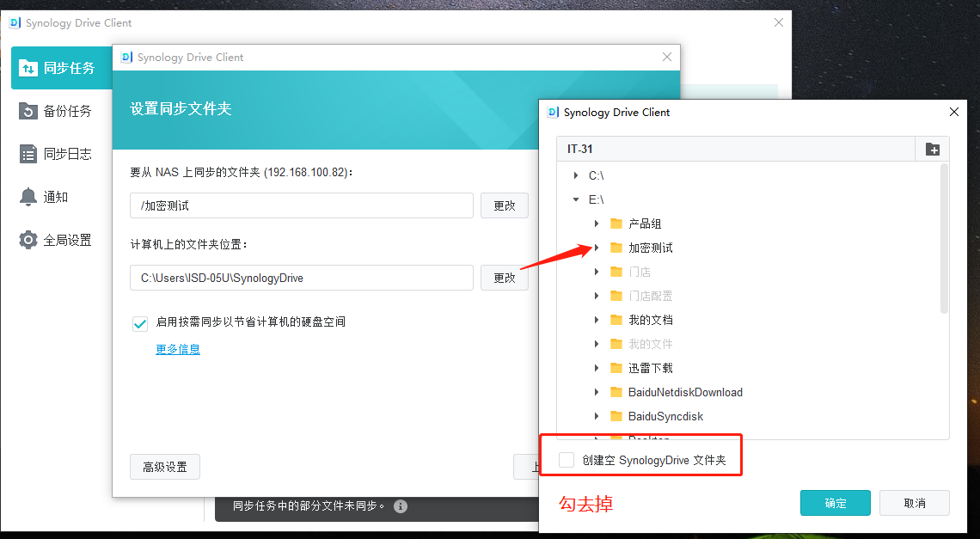Image resolution: width=980 pixels, height=539 pixels.
Task: Click the info icon beside 部分文件未同步
Action: [401, 506]
